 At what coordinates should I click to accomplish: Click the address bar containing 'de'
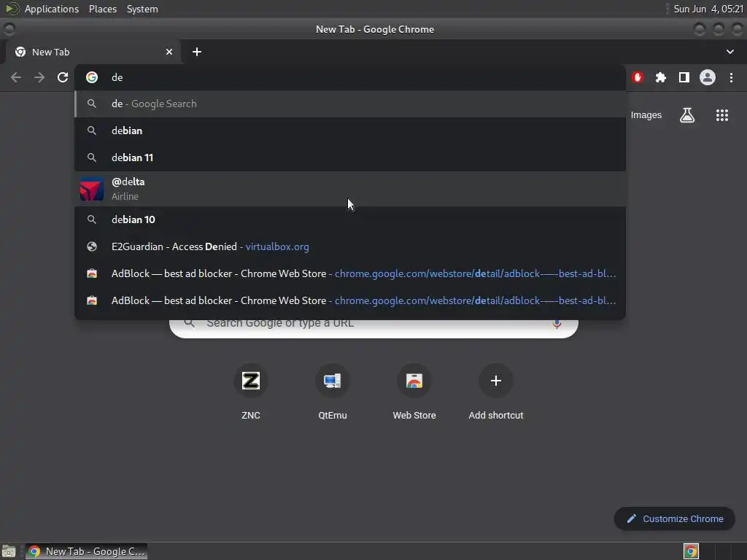[x=350, y=77]
